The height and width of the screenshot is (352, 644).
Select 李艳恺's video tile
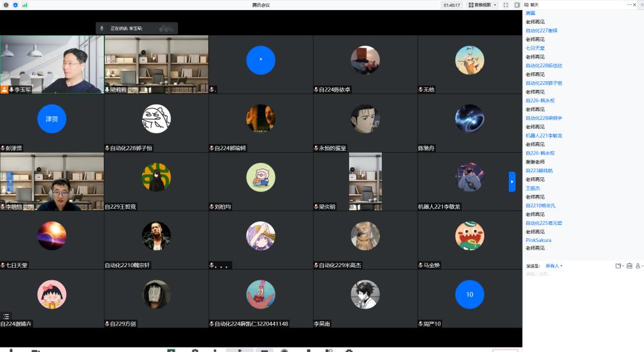pos(52,181)
